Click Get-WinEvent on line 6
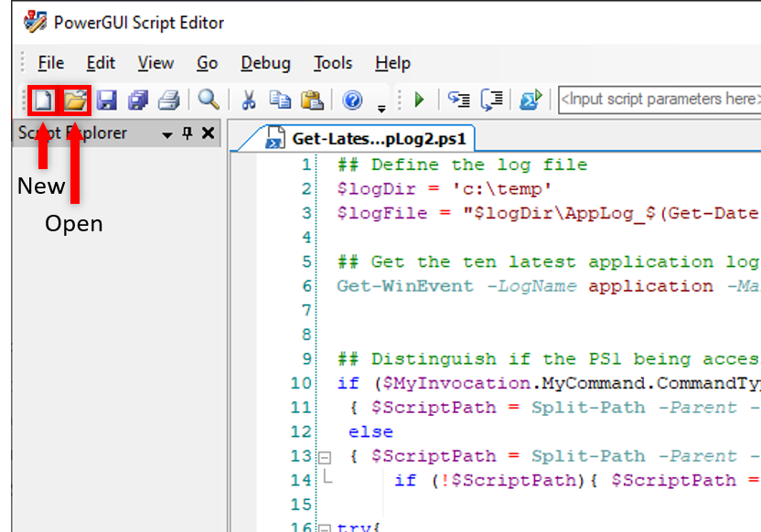This screenshot has width=761, height=532. [x=405, y=285]
